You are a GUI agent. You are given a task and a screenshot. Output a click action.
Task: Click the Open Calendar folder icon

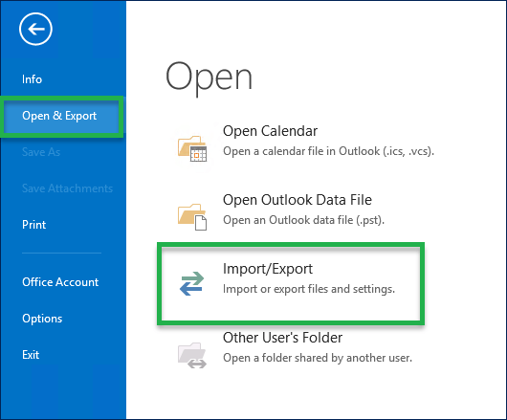(x=192, y=148)
